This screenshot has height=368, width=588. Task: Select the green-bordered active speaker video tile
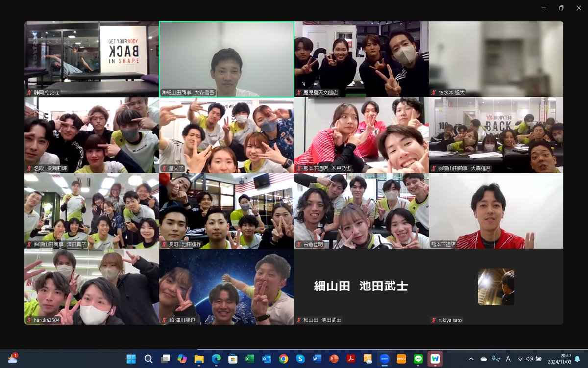[x=226, y=59]
